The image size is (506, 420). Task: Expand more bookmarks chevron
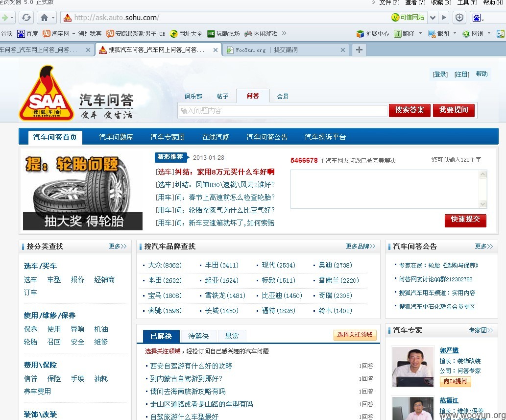(x=284, y=33)
